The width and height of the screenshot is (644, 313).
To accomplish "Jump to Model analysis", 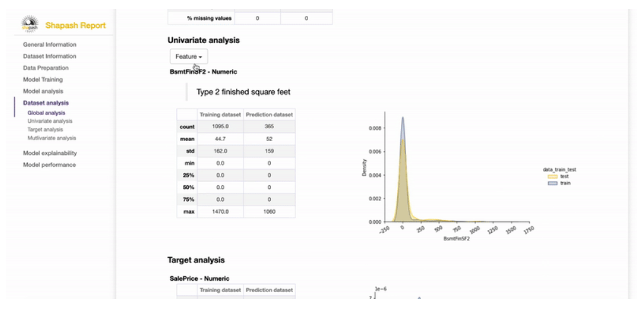I will click(x=43, y=91).
